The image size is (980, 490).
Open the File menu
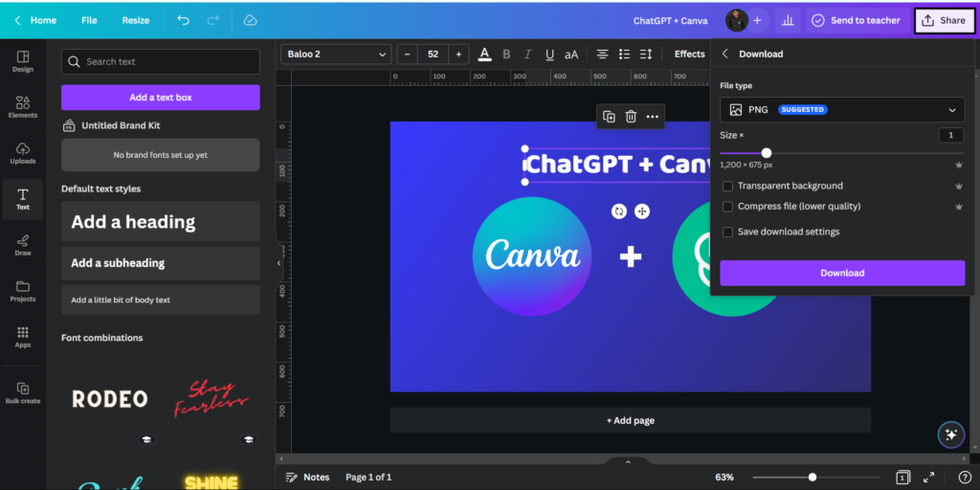coord(89,21)
